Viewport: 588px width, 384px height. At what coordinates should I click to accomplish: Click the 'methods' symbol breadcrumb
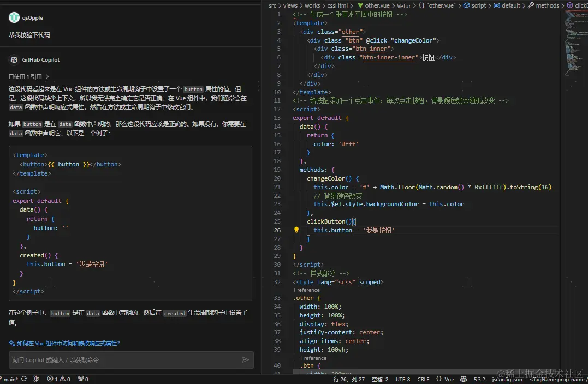click(543, 5)
